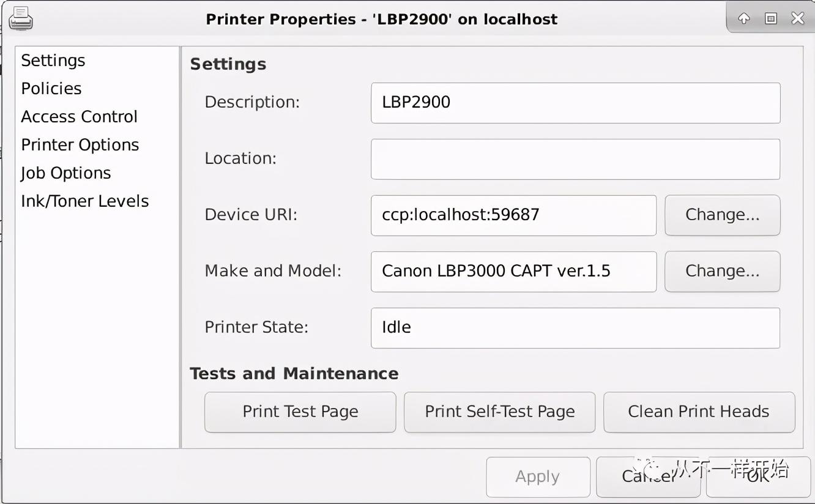Click the Device URI field with ccp:localhost:59687
Image resolution: width=815 pixels, height=504 pixels.
[x=514, y=215]
